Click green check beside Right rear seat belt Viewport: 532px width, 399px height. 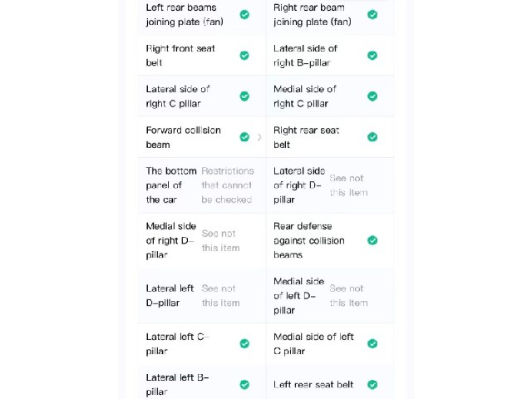tap(372, 137)
